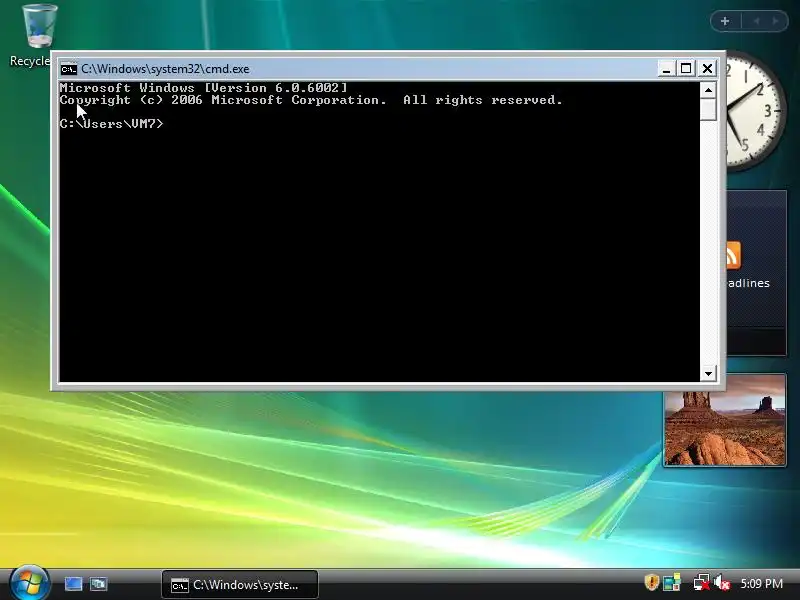Click the RSS feed headlines gadget icon
The image size is (800, 600).
(733, 255)
